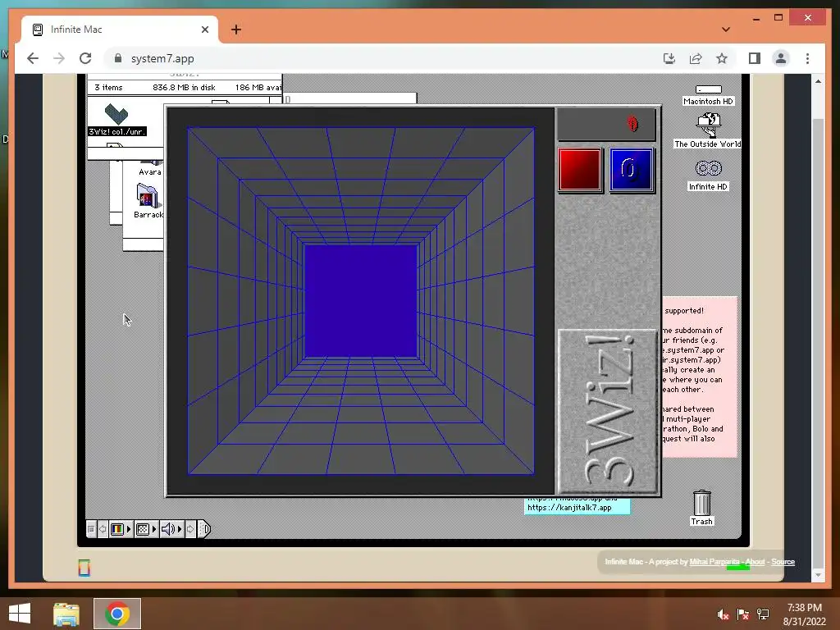Click the red ball indicator in the top panel
Image resolution: width=840 pixels, height=630 pixels.
(x=632, y=124)
